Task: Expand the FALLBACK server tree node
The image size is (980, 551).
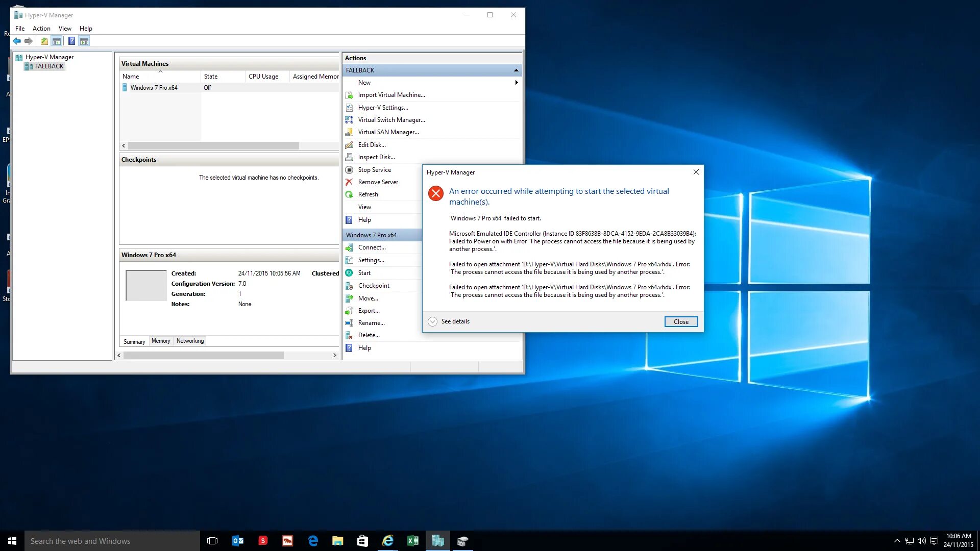Action: coord(48,66)
